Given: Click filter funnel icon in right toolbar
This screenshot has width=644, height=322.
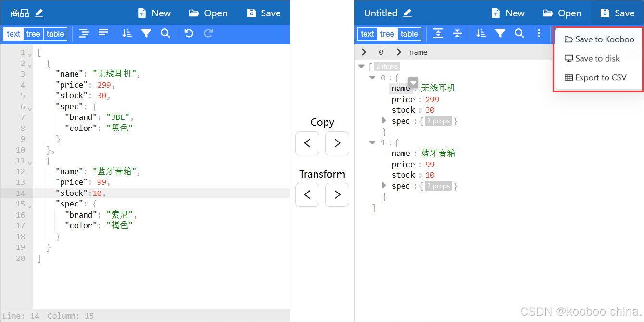Looking at the screenshot, I should [500, 33].
